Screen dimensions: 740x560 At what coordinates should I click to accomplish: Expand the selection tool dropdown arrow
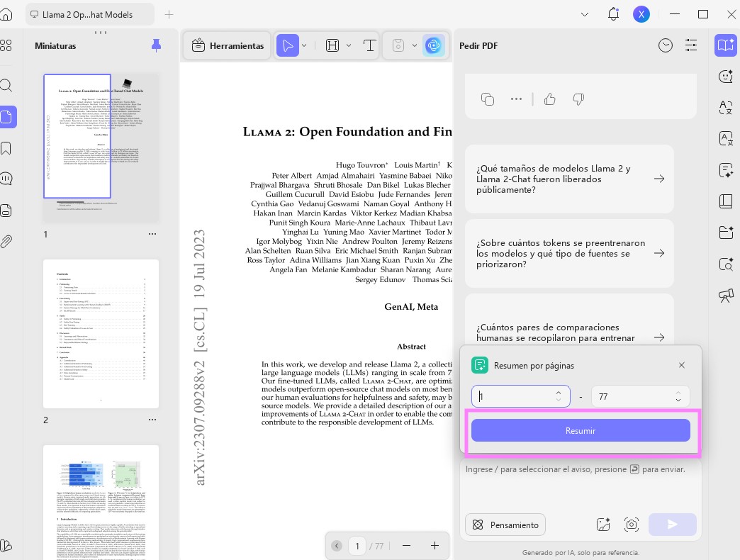[304, 46]
